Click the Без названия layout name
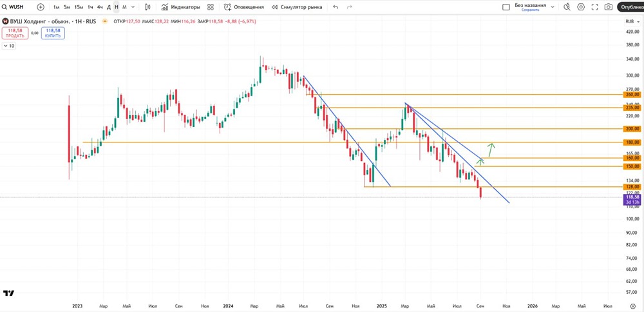 coord(530,5)
